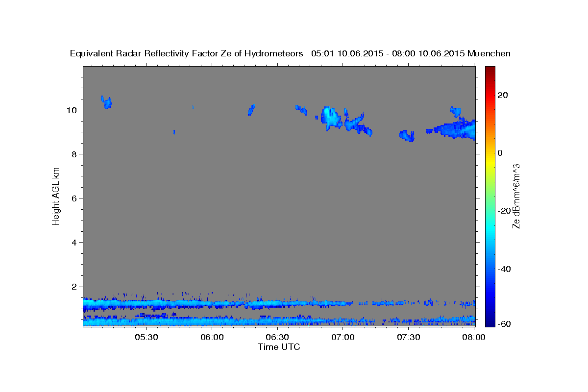Click the height tick label 10
588x392 pixels.
72,110
